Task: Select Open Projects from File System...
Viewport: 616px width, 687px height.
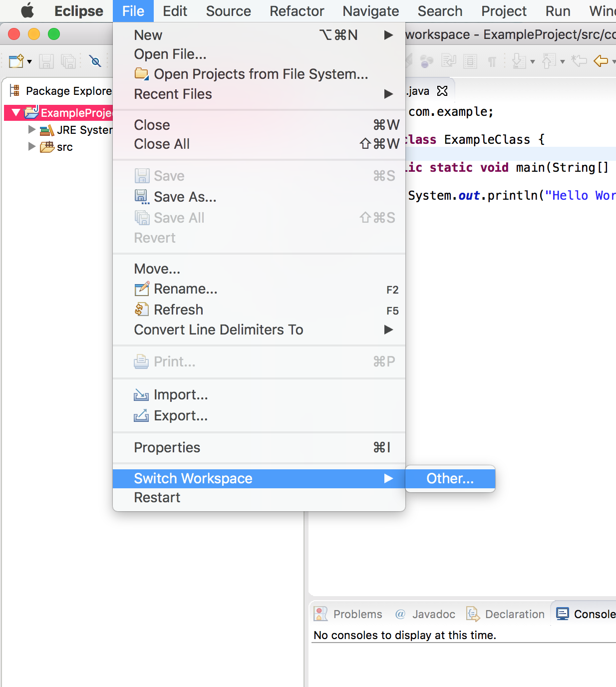Action: [259, 74]
